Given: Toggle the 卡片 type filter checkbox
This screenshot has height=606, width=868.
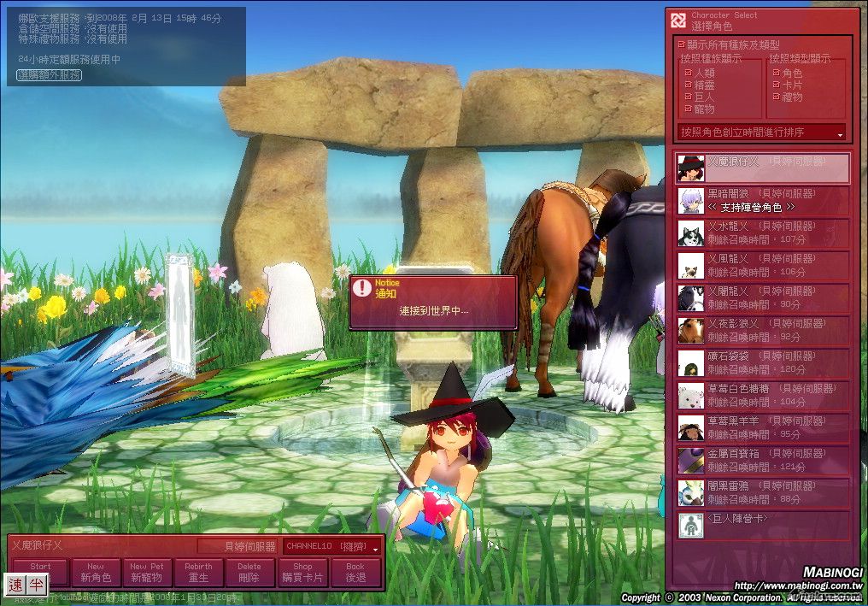Looking at the screenshot, I should 776,85.
